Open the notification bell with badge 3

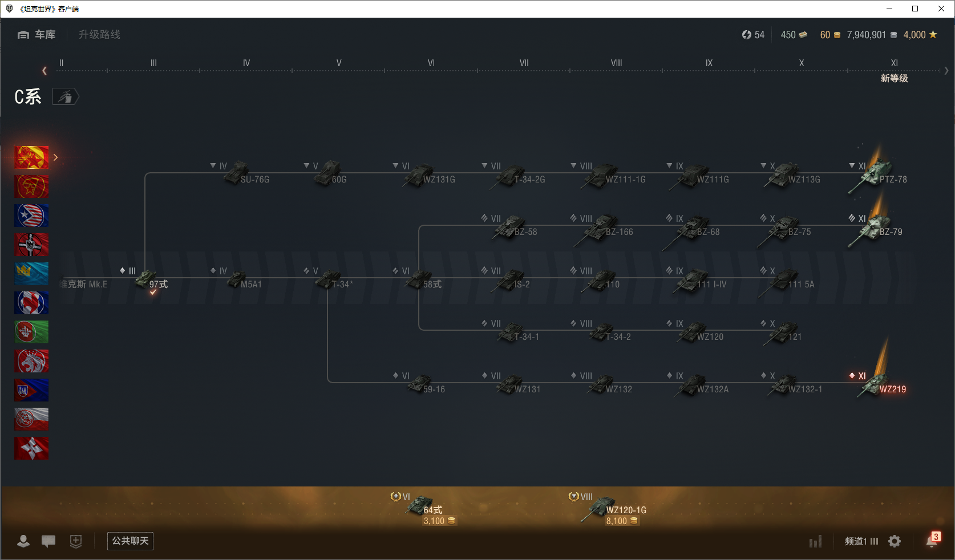[932, 540]
